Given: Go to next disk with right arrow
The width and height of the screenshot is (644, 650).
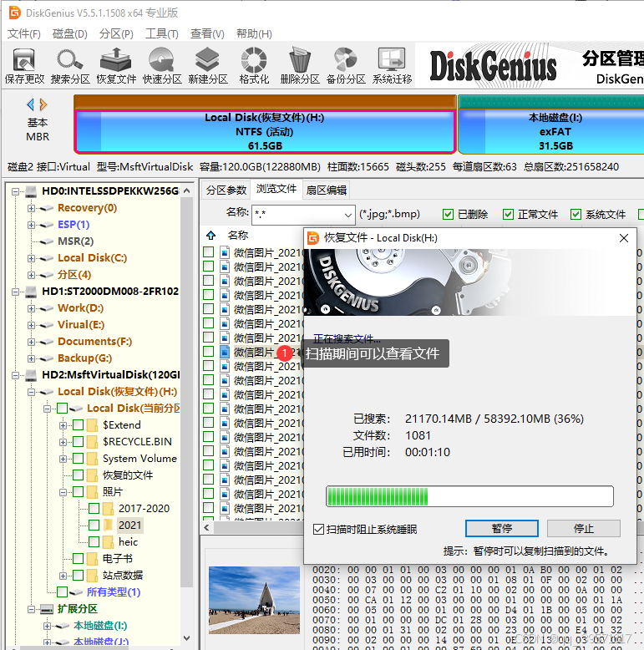Looking at the screenshot, I should click(43, 105).
